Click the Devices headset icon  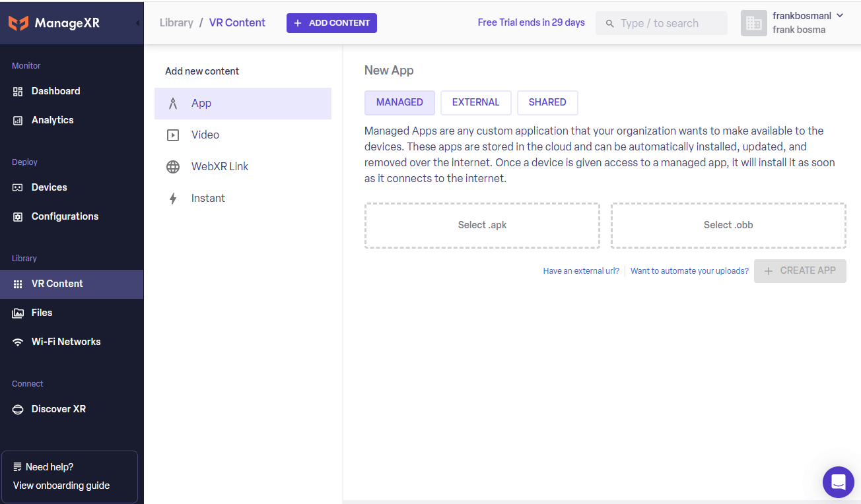(18, 188)
